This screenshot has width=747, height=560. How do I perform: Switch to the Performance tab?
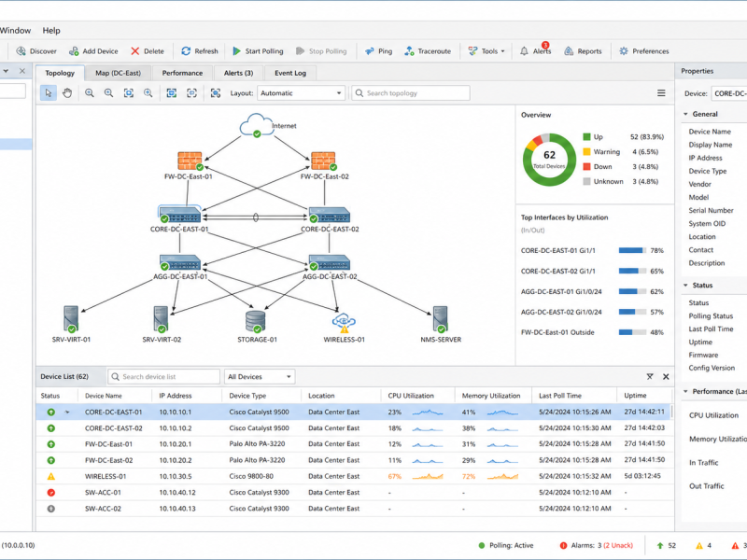pos(182,73)
